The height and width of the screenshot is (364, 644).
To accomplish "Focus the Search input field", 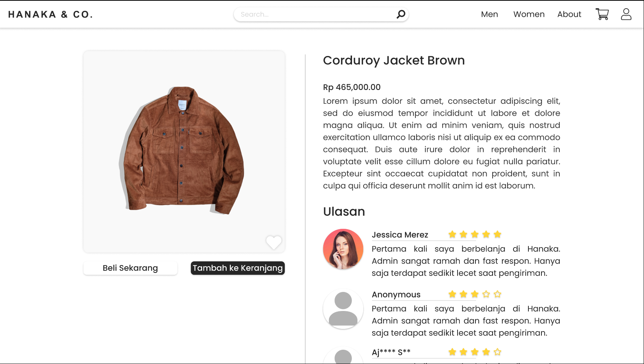I will (317, 14).
